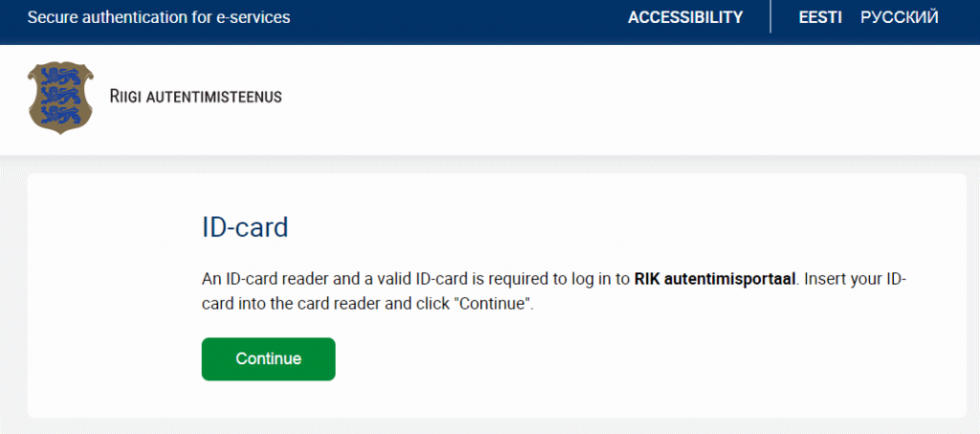Screen dimensions: 980x434
Task: Switch language to EESTI
Action: tap(819, 17)
